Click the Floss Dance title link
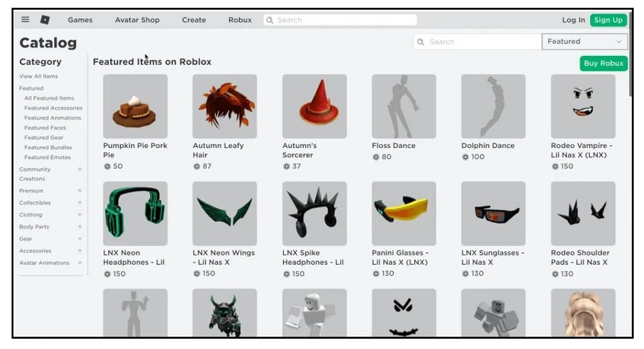644x349 pixels. coord(393,146)
